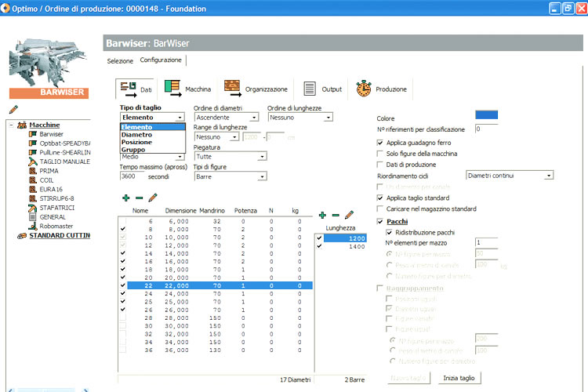Open the Produzione clock icon
The image size is (588, 392).
click(x=363, y=89)
